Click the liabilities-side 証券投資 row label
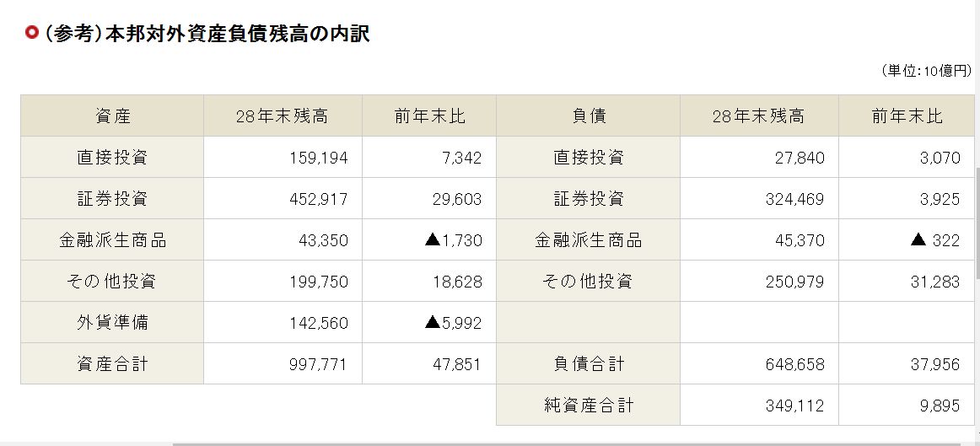Screen dimensions: 980x446 (588, 199)
